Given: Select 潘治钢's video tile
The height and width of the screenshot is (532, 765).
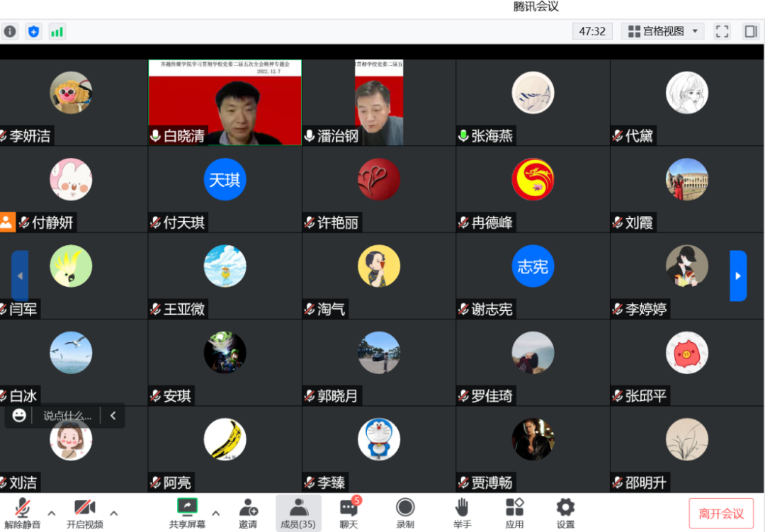Looking at the screenshot, I should click(x=378, y=103).
